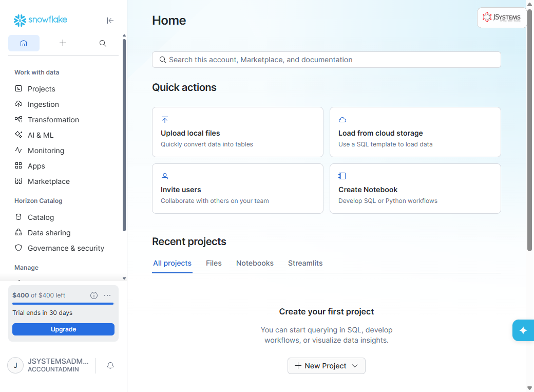Show trial credit info icon
The height and width of the screenshot is (392, 534).
94,295
